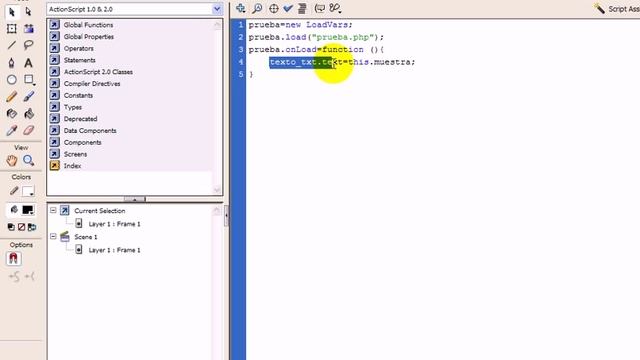Select the Free Transform tool
This screenshot has height=360, width=640.
pyautogui.click(x=11, y=29)
